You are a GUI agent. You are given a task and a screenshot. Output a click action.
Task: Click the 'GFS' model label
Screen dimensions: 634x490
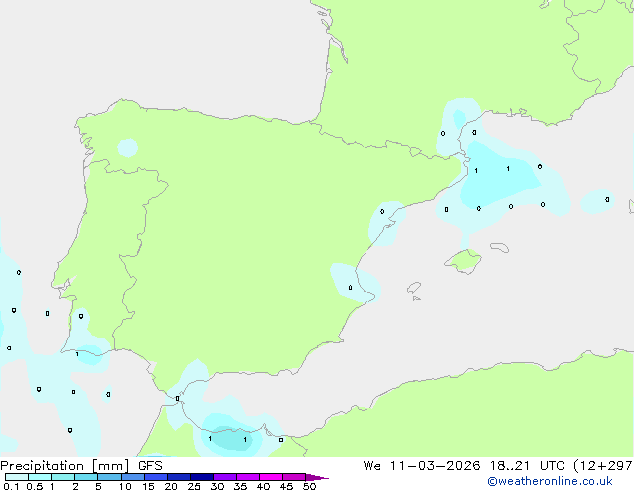click(x=150, y=466)
